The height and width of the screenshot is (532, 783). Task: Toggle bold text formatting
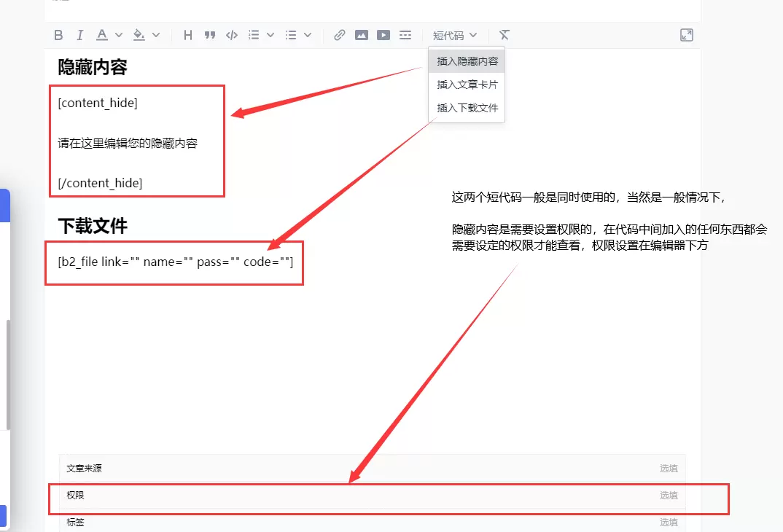(x=58, y=34)
